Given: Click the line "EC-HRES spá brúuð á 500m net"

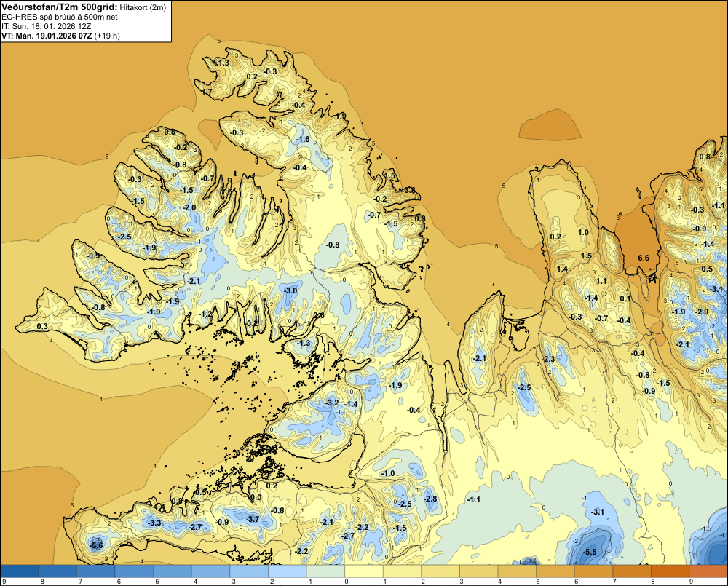Looking at the screenshot, I should (x=60, y=17).
